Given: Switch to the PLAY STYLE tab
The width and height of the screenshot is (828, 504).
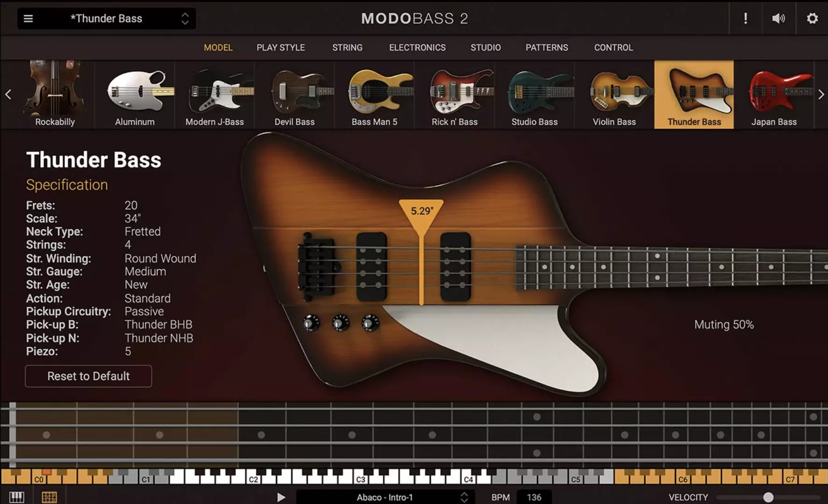Looking at the screenshot, I should click(280, 48).
